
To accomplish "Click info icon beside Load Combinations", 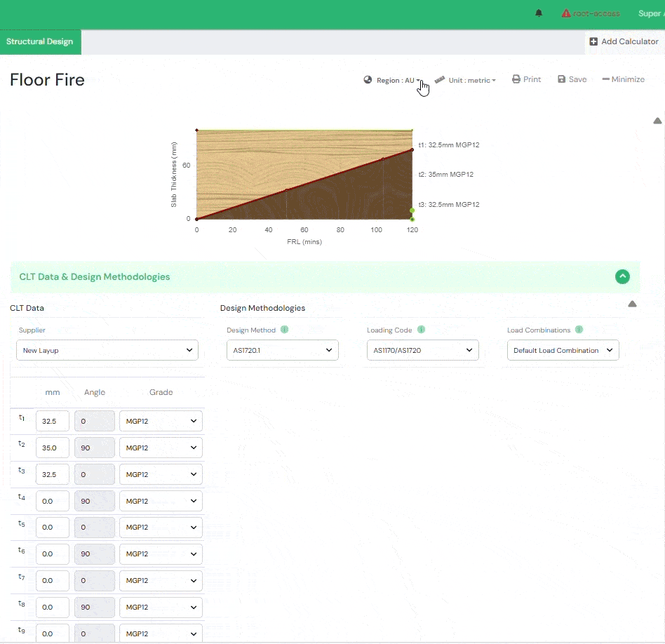I will pyautogui.click(x=579, y=330).
